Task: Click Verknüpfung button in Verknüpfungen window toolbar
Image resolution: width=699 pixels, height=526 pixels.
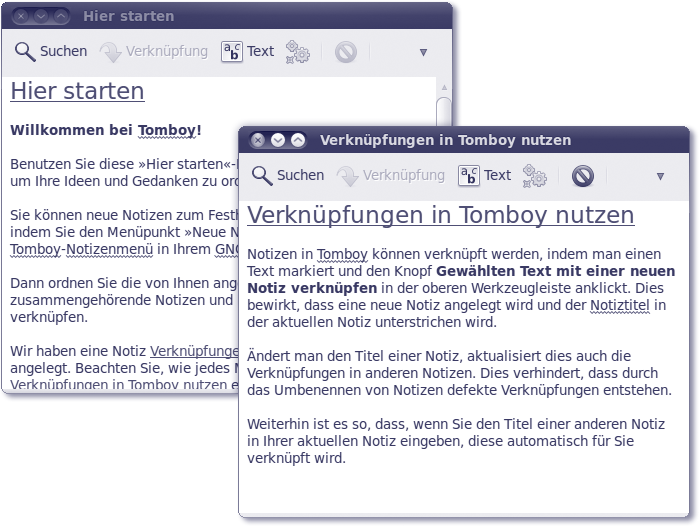Action: click(x=348, y=176)
